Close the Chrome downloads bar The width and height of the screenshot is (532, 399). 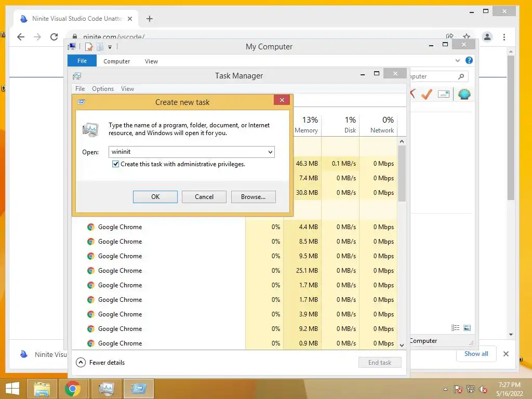pyautogui.click(x=506, y=354)
